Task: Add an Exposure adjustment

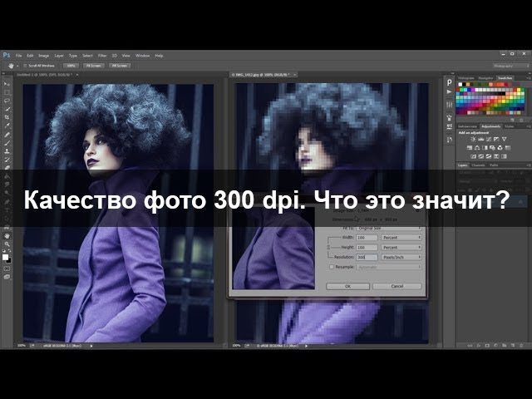Action: [496, 140]
